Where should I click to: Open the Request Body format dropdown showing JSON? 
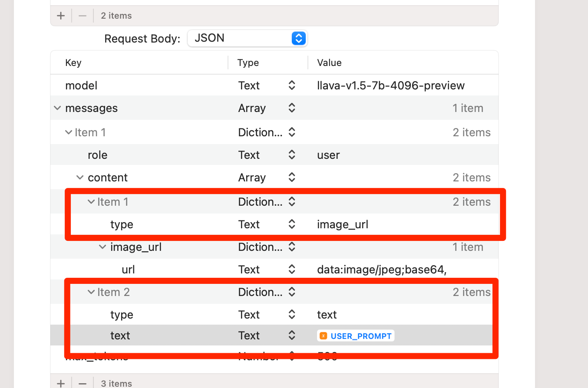298,38
